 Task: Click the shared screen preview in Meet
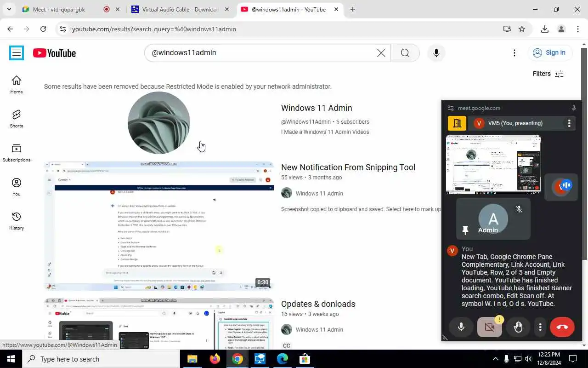[x=493, y=164]
